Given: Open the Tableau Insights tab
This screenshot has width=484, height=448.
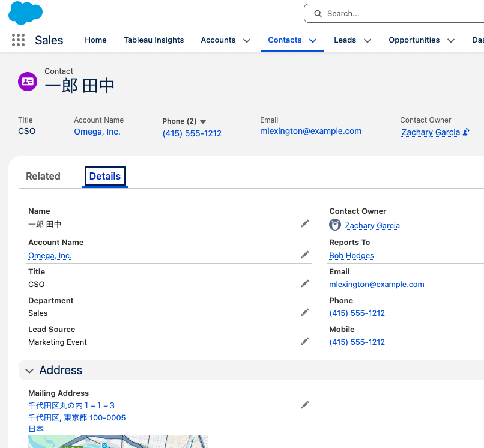Looking at the screenshot, I should pos(154,40).
